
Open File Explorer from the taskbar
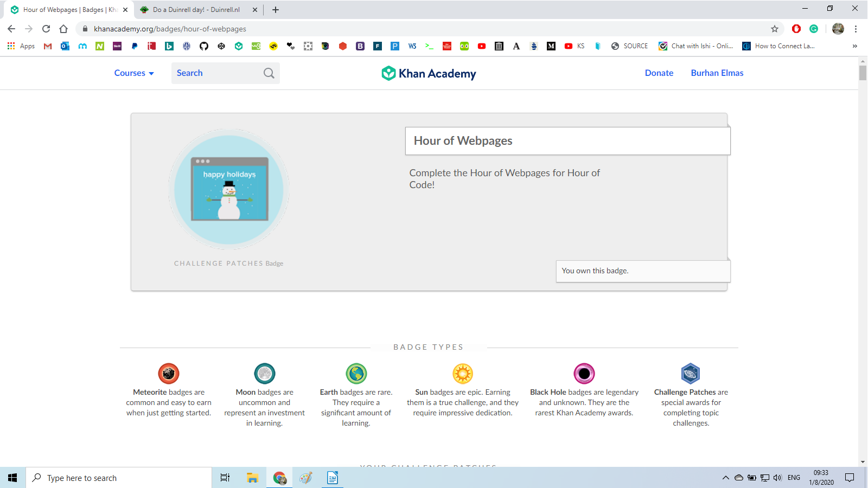(x=252, y=478)
